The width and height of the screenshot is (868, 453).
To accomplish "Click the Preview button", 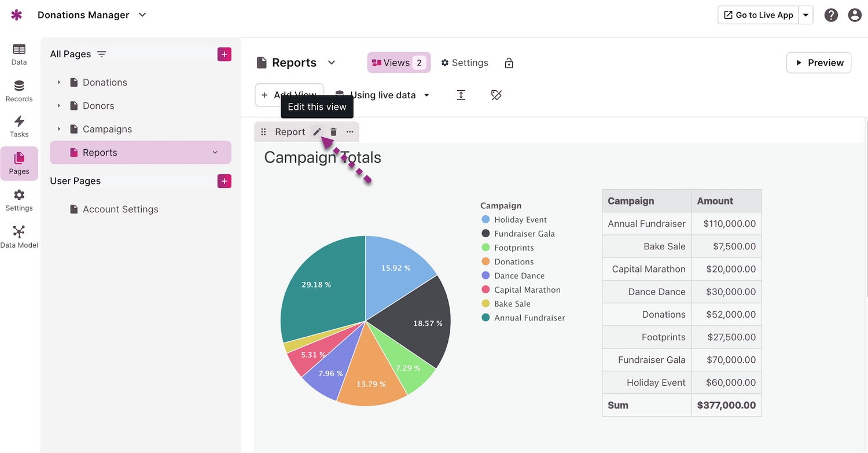I will coord(818,63).
